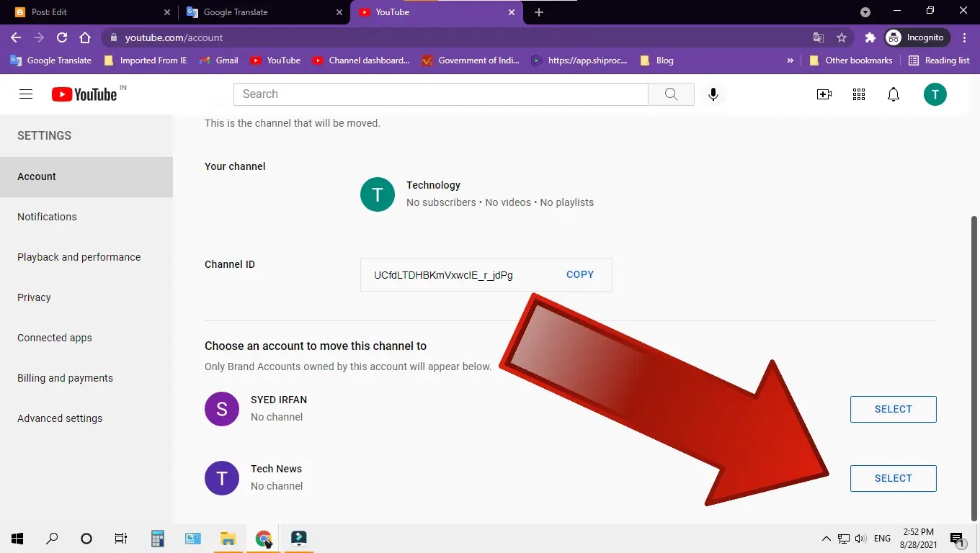Click the Chrome taskbar icon
This screenshot has width=980, height=553.
point(264,539)
